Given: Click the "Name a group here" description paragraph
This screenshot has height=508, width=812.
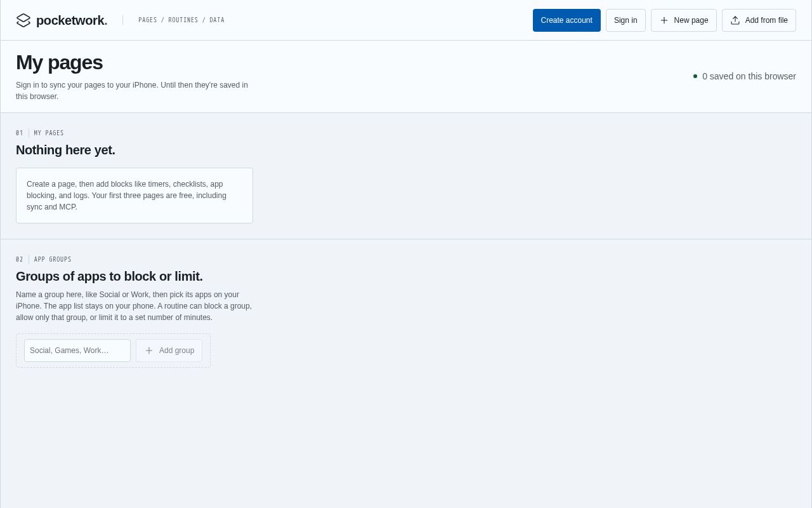Looking at the screenshot, I should tap(134, 306).
